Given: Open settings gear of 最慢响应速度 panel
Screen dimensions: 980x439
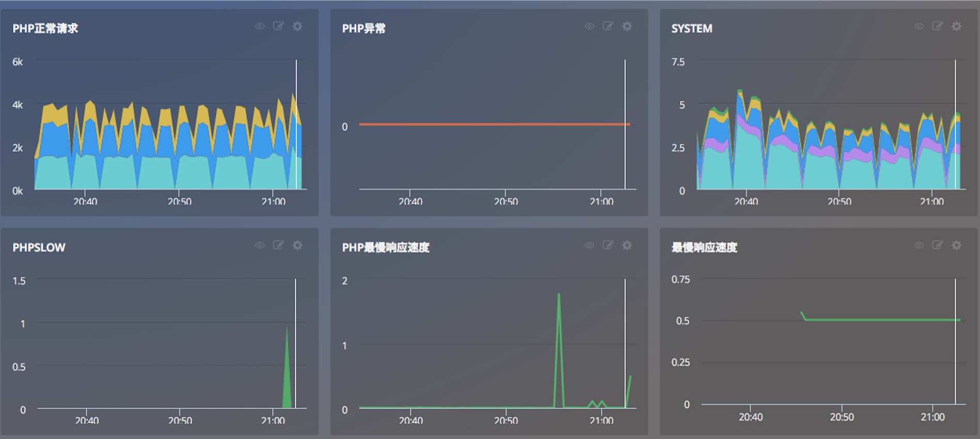Looking at the screenshot, I should tap(957, 245).
